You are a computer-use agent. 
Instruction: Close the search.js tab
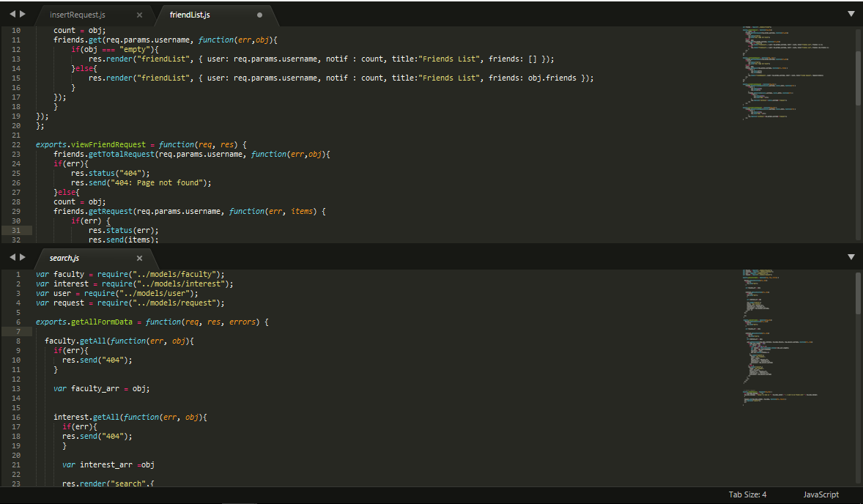pos(139,258)
